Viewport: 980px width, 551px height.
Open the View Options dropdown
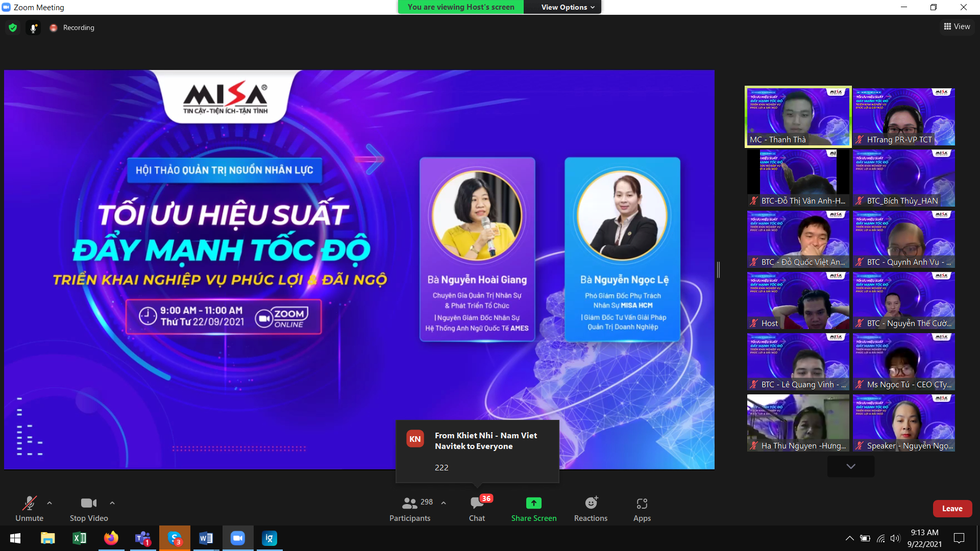click(x=568, y=7)
